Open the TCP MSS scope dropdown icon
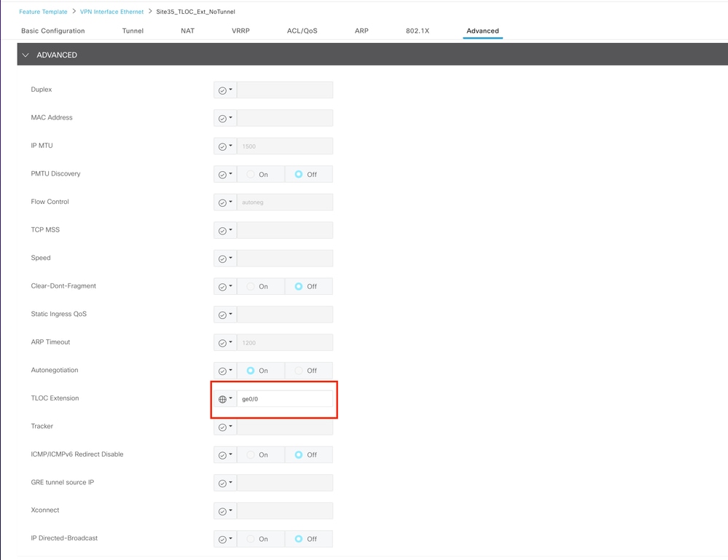 (x=225, y=231)
